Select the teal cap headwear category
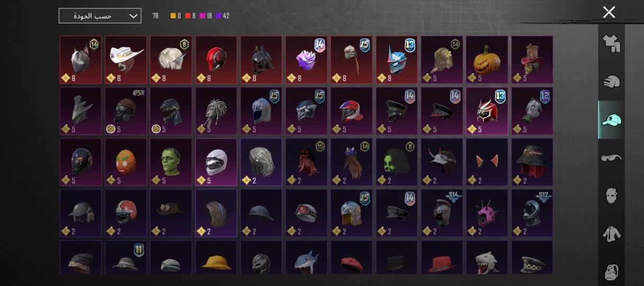Screen dimensions: 644x286 click(x=611, y=120)
